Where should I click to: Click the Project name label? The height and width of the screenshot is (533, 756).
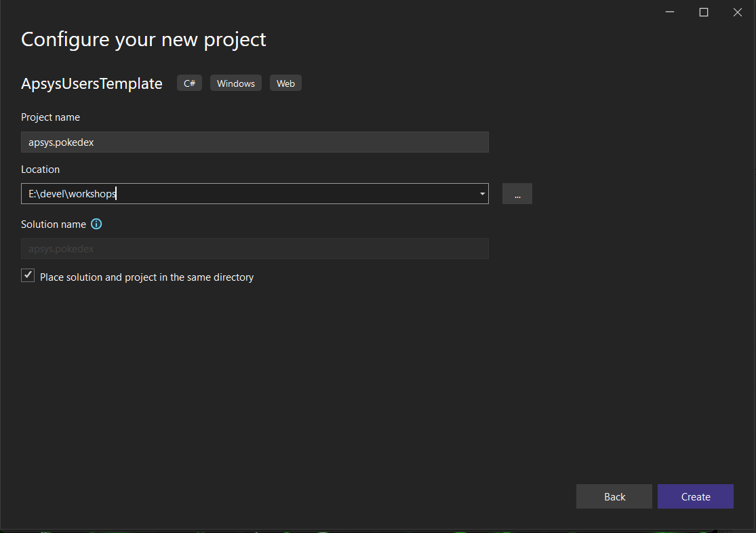(x=50, y=117)
